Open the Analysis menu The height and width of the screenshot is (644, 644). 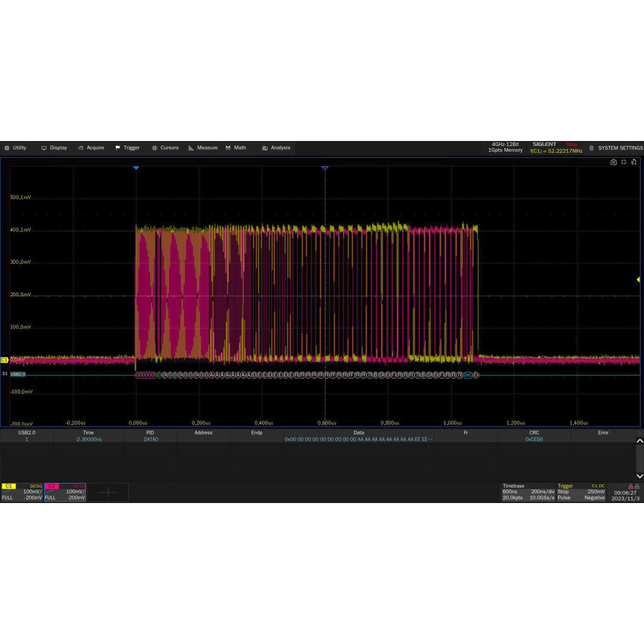[x=275, y=148]
